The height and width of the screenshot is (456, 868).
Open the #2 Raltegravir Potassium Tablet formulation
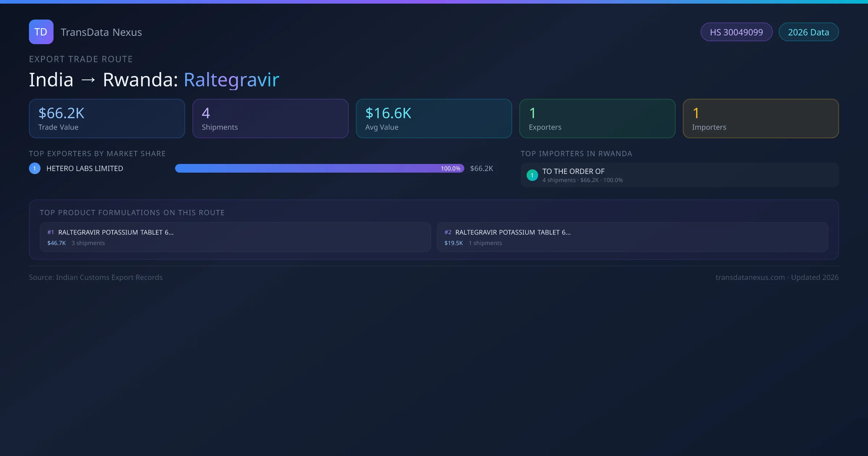tap(632, 237)
